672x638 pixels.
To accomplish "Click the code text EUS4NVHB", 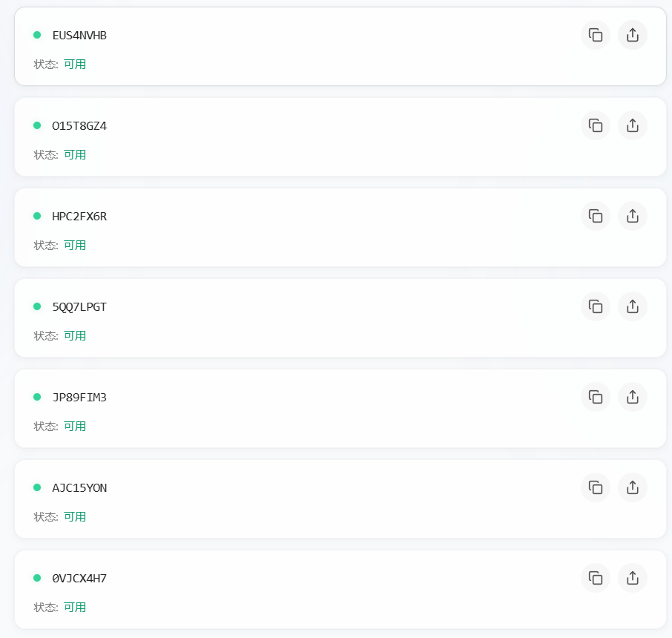I will pos(79,35).
